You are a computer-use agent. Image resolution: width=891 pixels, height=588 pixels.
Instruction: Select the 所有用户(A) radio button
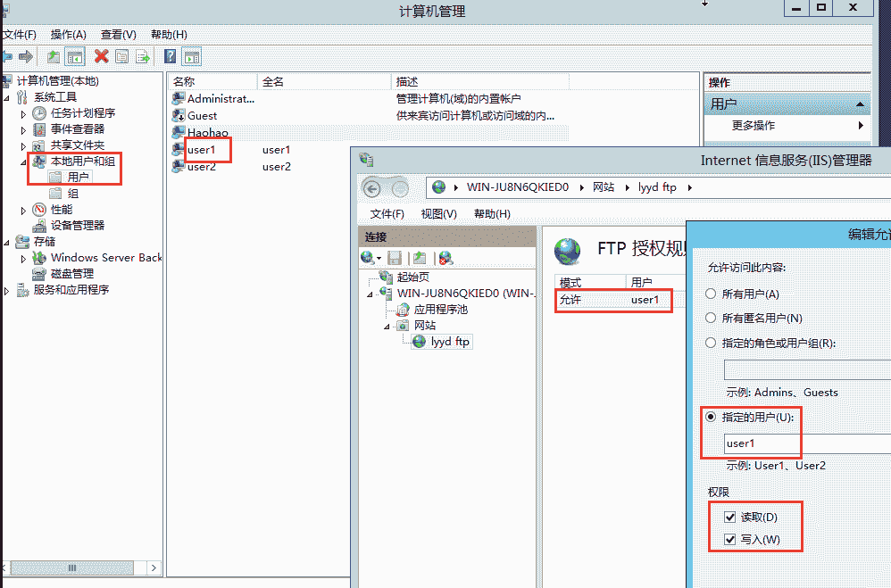[x=711, y=294]
